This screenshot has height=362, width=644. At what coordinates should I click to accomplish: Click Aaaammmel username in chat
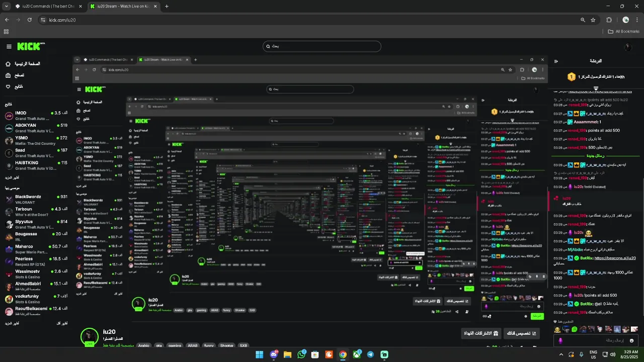pos(586,122)
